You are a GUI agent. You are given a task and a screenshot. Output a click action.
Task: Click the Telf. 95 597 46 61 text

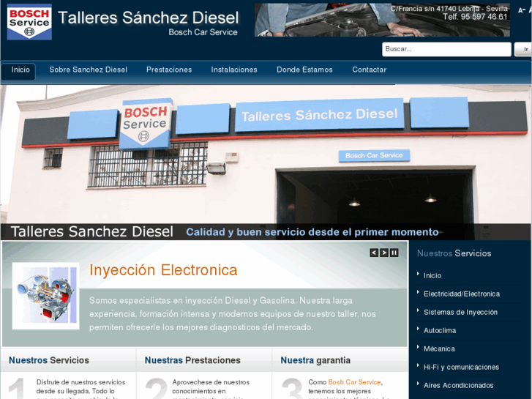click(475, 17)
